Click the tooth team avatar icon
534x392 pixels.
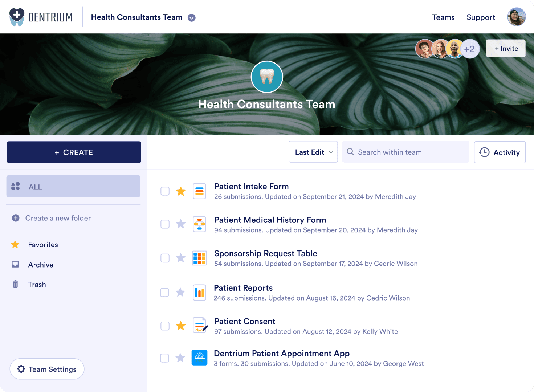tap(267, 77)
